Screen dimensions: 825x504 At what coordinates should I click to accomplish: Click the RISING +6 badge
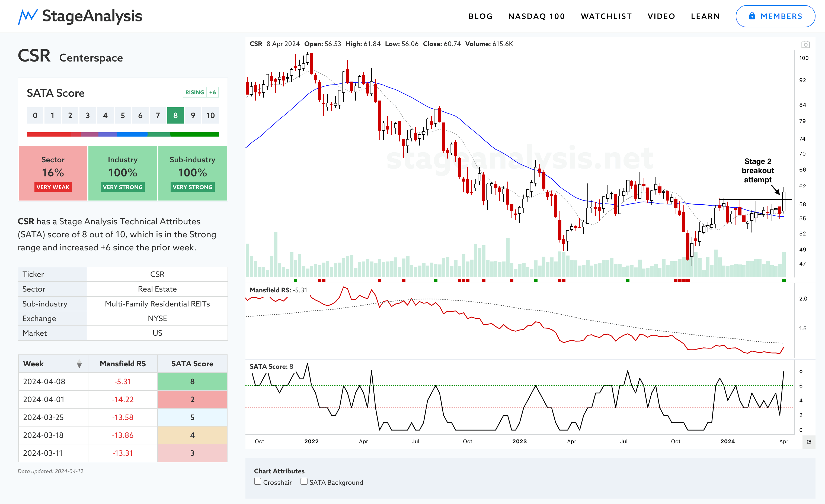201,92
